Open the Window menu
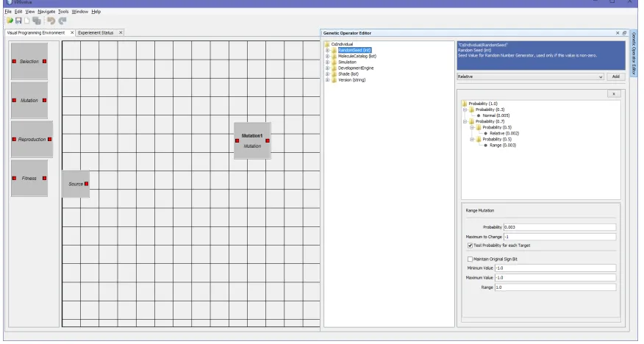644x344 pixels. [79, 12]
